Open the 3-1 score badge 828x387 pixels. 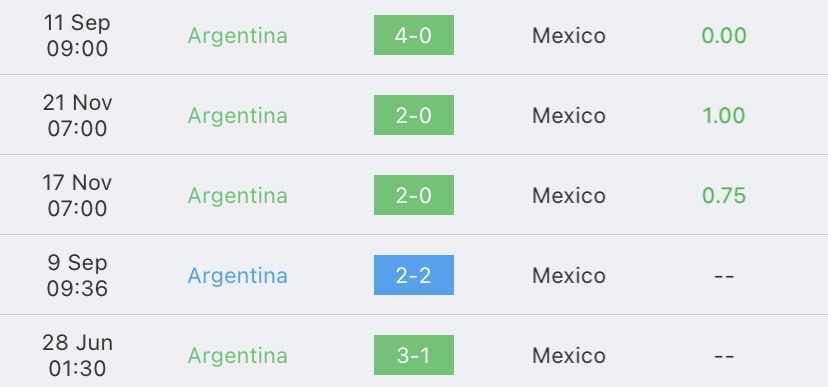point(413,355)
